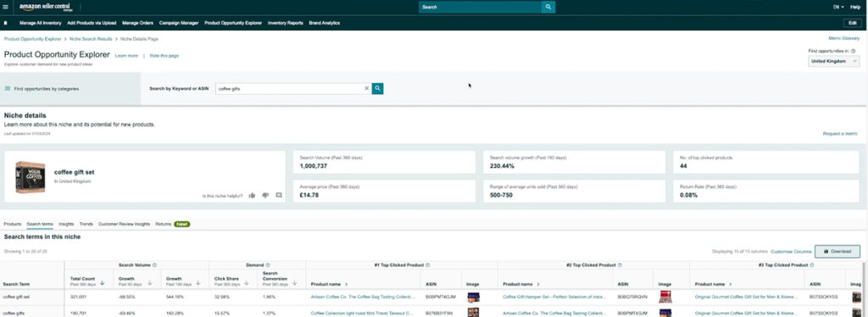Select the Search terms tab
This screenshot has height=317, width=868.
pyautogui.click(x=40, y=224)
